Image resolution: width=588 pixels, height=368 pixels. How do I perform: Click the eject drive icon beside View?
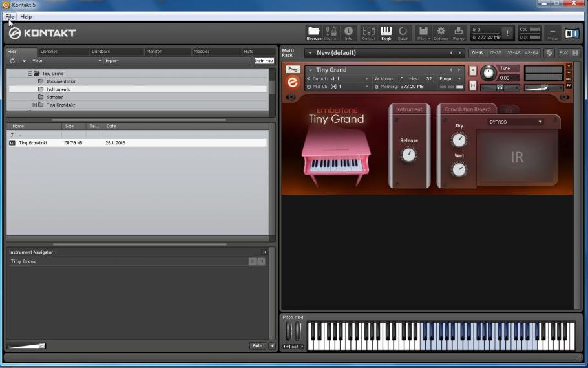pos(24,61)
